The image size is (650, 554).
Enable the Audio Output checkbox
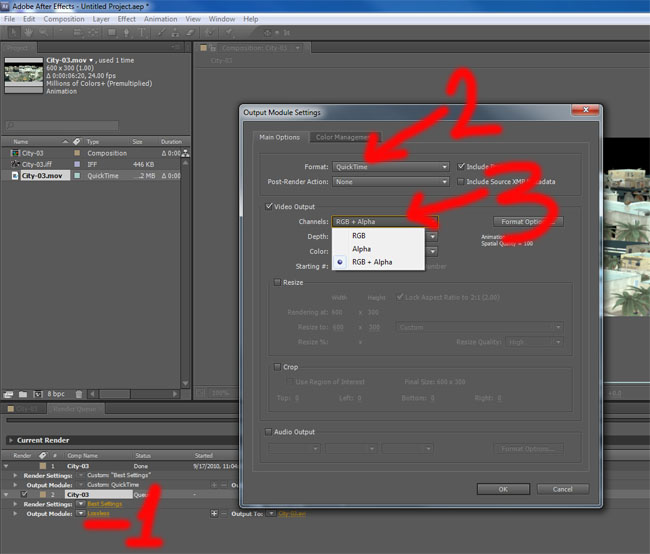[269, 432]
